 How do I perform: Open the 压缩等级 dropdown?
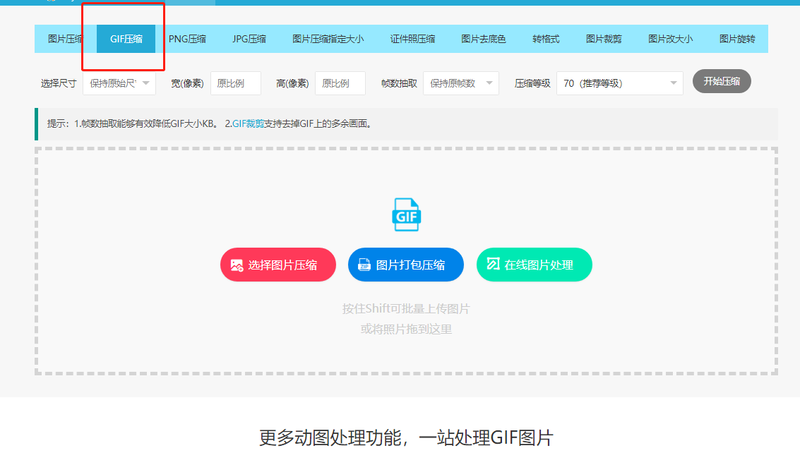pos(619,83)
